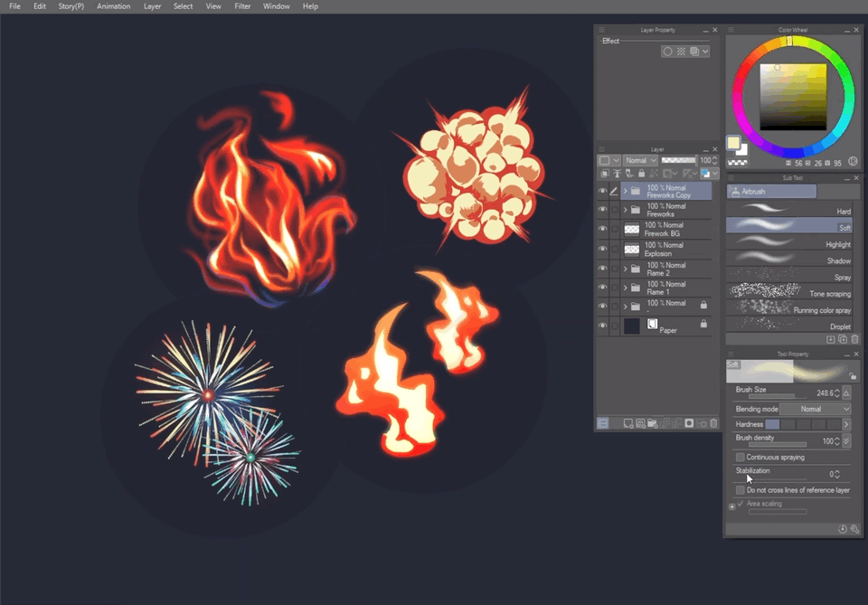Open tool Blending mode Normal dropdown
The height and width of the screenshot is (605, 868).
pos(815,409)
